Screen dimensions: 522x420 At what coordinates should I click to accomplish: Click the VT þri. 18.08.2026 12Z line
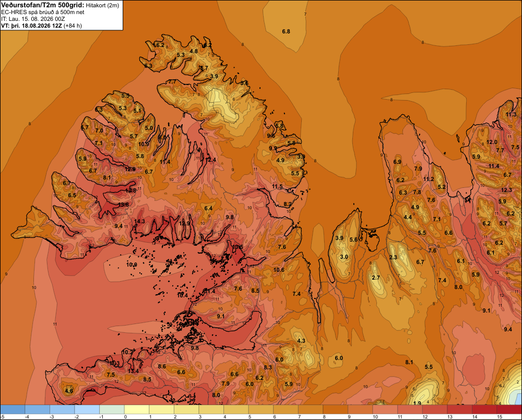(41, 26)
